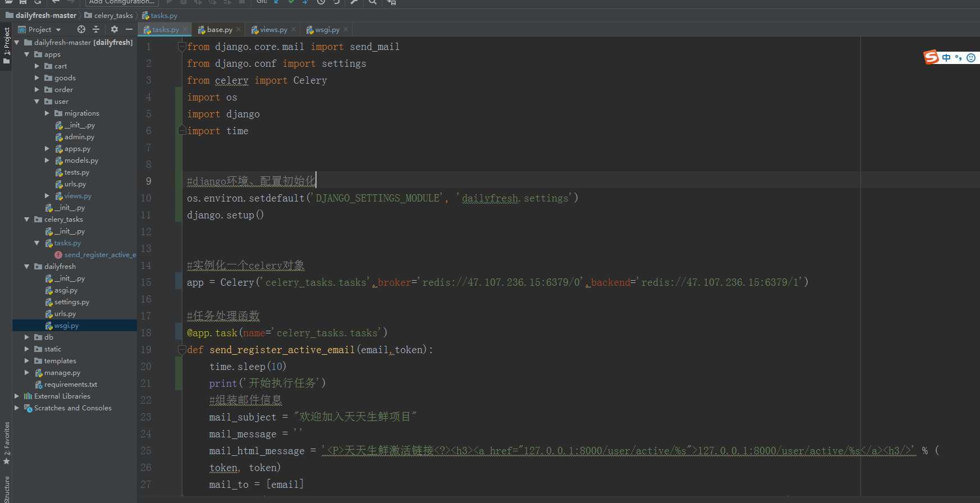The width and height of the screenshot is (980, 503).
Task: Fold imports block at line 1
Action: click(182, 47)
